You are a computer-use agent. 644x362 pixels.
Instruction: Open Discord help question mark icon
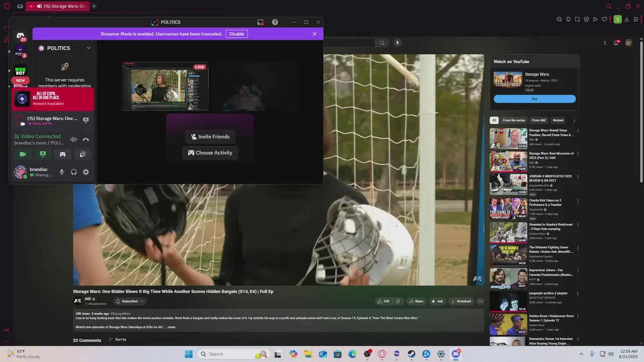click(275, 22)
